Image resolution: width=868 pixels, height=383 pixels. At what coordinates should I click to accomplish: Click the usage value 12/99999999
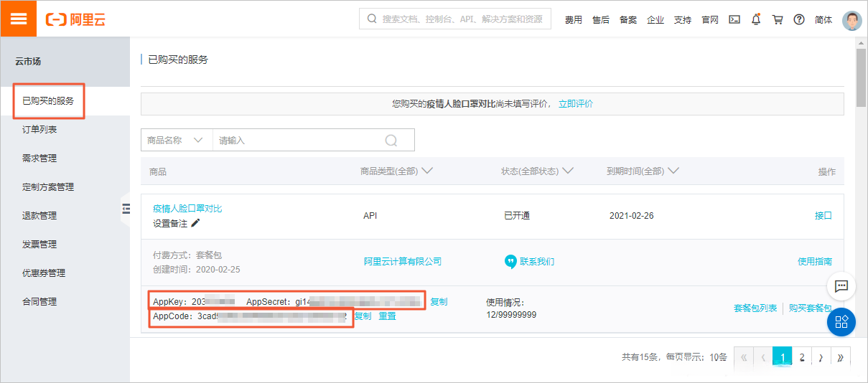click(x=511, y=315)
